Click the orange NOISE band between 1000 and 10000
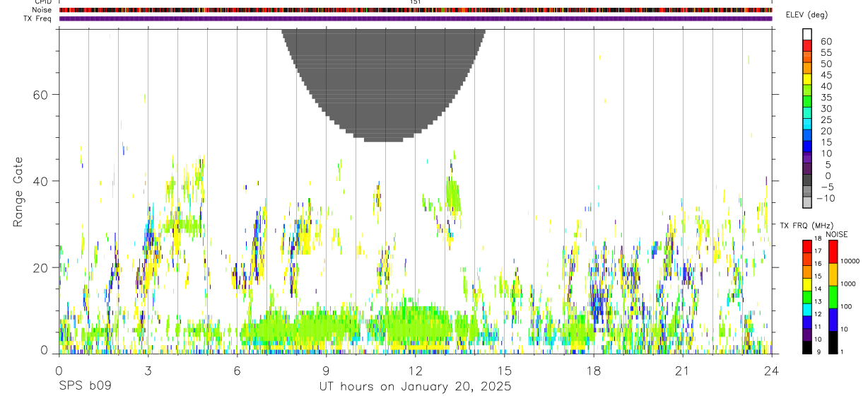The width and height of the screenshot is (868, 401). pos(833,274)
